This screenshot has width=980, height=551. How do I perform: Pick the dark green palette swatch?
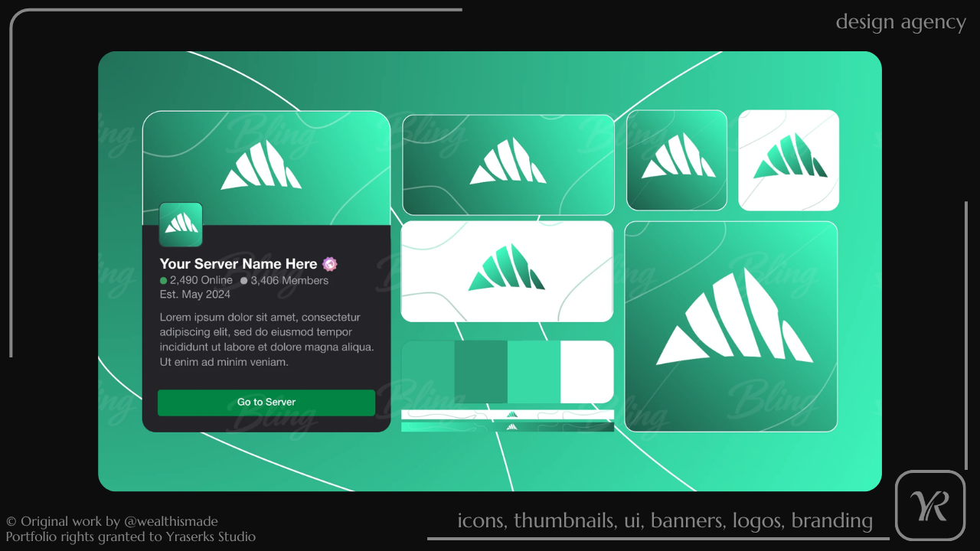pos(481,372)
